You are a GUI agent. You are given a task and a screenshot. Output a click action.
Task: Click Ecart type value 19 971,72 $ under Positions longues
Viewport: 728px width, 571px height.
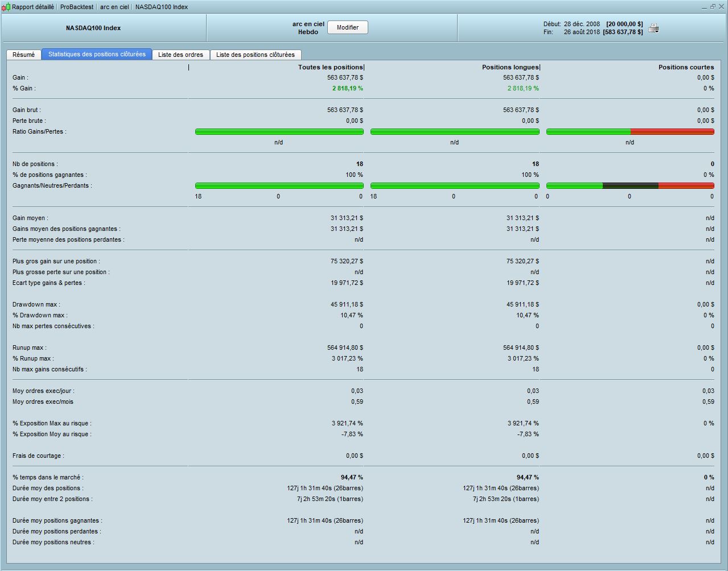(523, 283)
